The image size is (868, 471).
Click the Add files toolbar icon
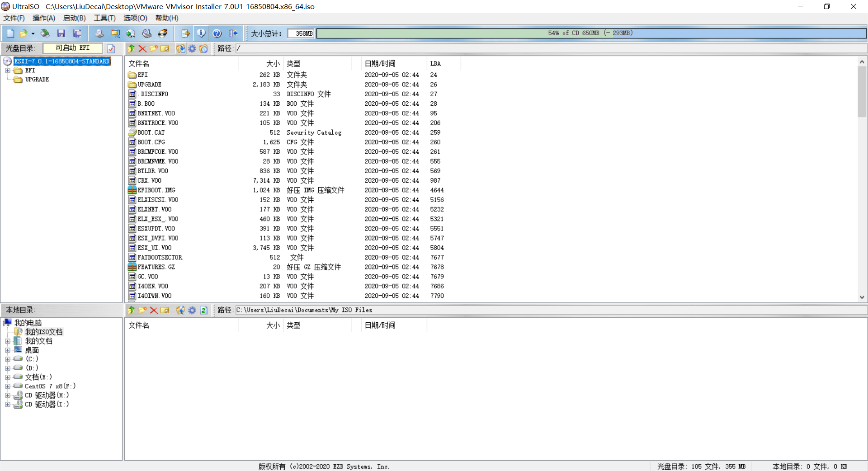click(x=185, y=33)
